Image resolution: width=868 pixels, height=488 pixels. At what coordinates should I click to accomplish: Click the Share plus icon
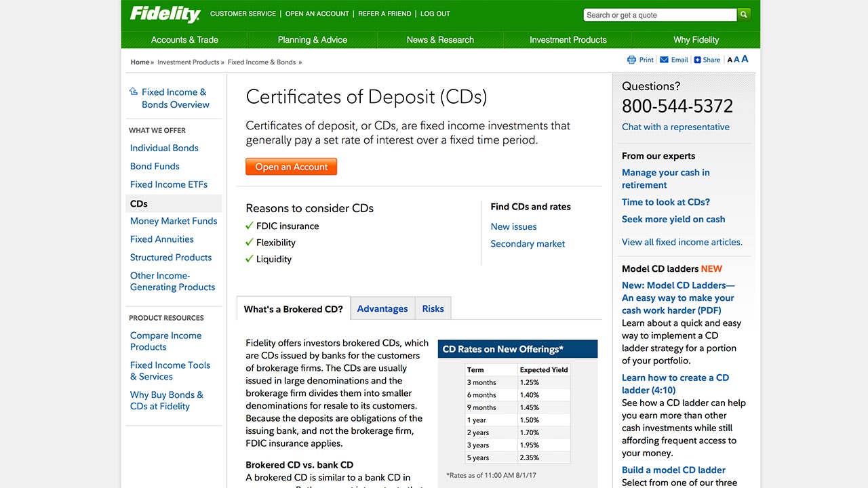[697, 60]
